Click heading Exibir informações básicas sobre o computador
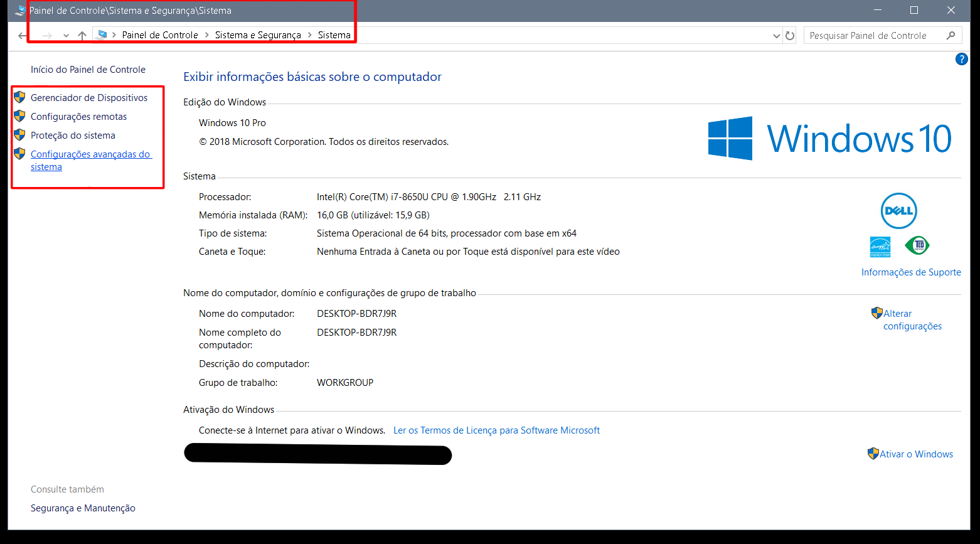The image size is (980, 544). [x=312, y=77]
